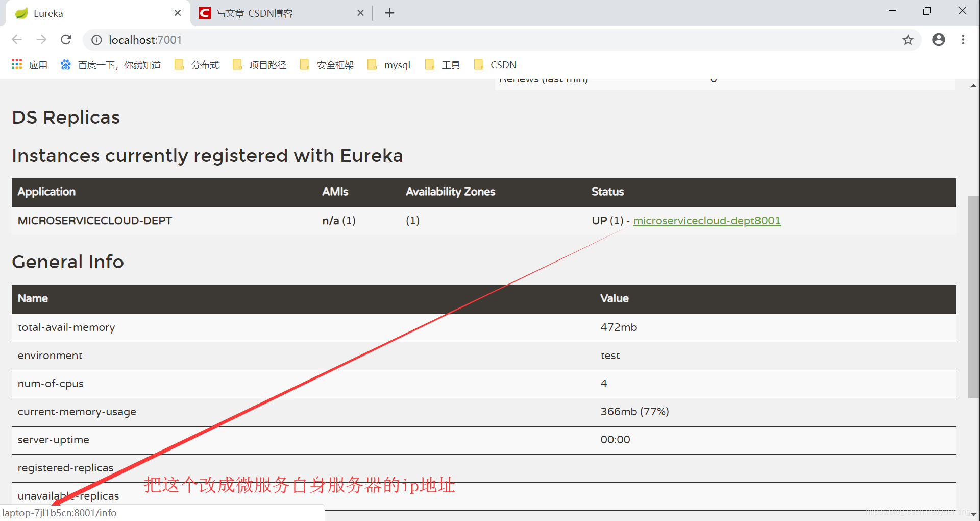
Task: Open the 应用 apps shortcut
Action: point(30,65)
